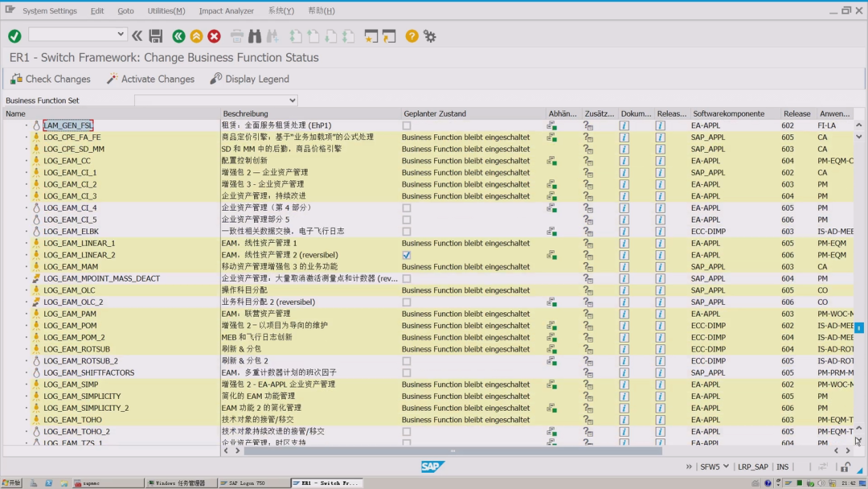This screenshot has width=868, height=489.
Task: Click the lock icon in status bar
Action: [x=845, y=466]
